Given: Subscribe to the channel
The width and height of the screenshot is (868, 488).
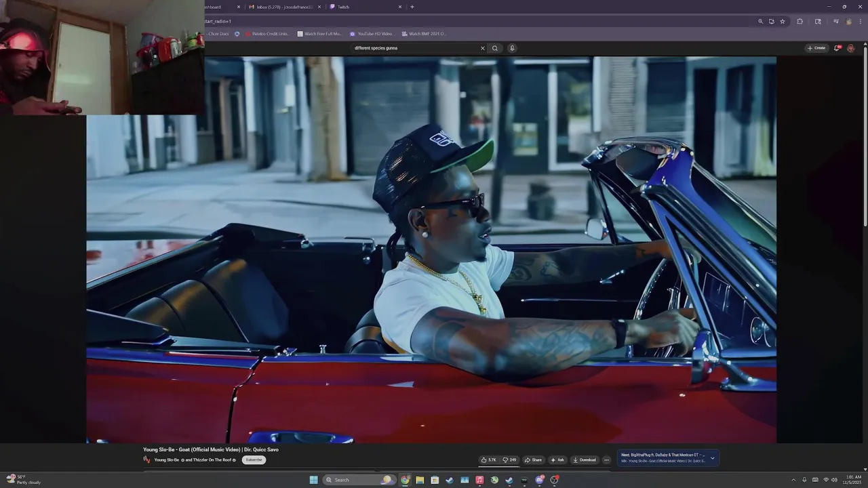Looking at the screenshot, I should click(x=254, y=460).
